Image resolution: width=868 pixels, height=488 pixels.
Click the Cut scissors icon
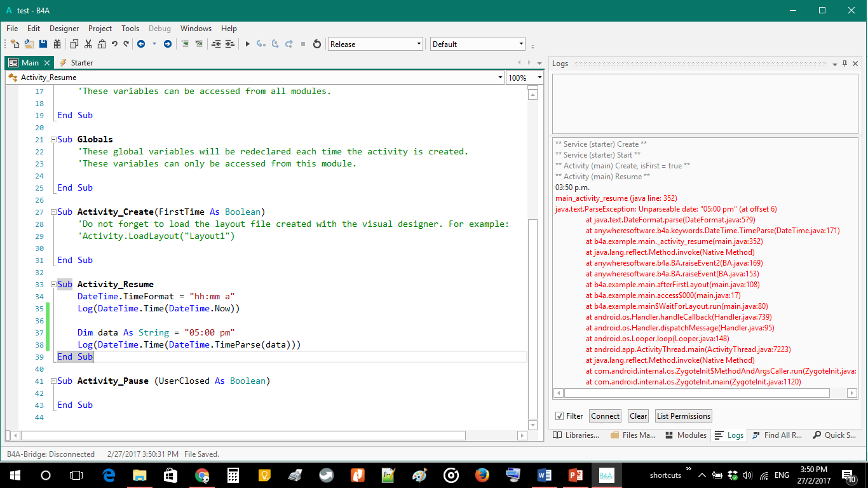tap(88, 44)
